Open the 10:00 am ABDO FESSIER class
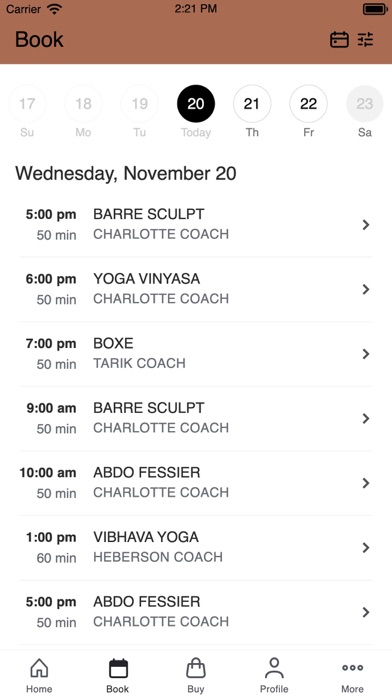 pyautogui.click(x=196, y=483)
